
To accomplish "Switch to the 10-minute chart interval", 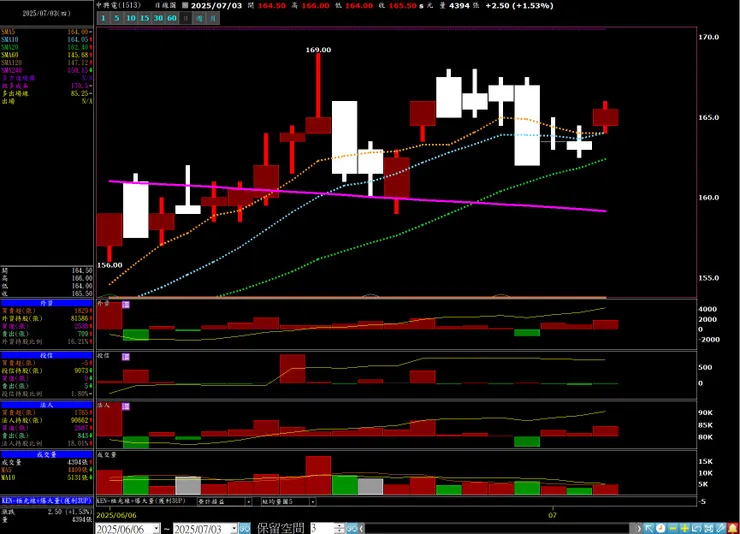I will [131, 18].
